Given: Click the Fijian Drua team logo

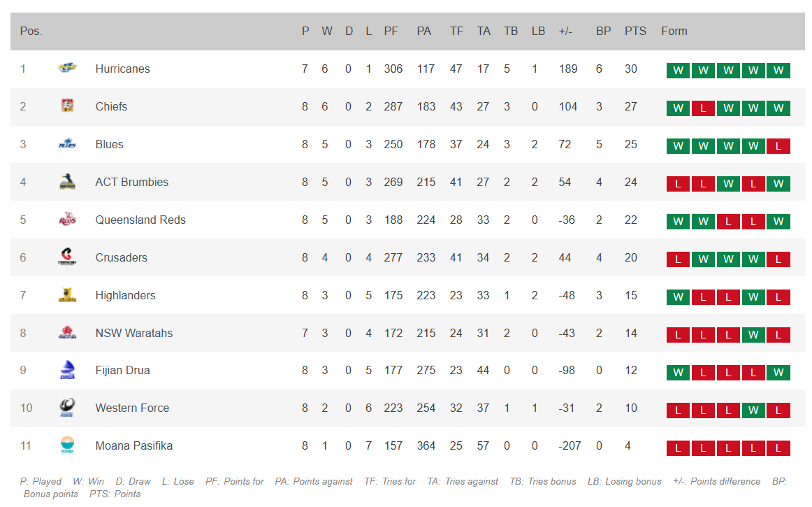Looking at the screenshot, I should point(67,370).
